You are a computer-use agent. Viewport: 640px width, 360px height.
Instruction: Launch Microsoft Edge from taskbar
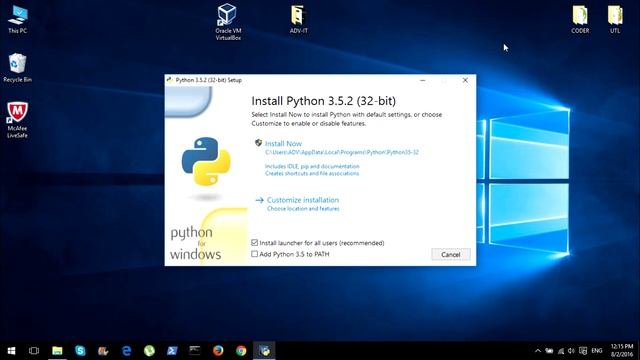[x=127, y=351]
